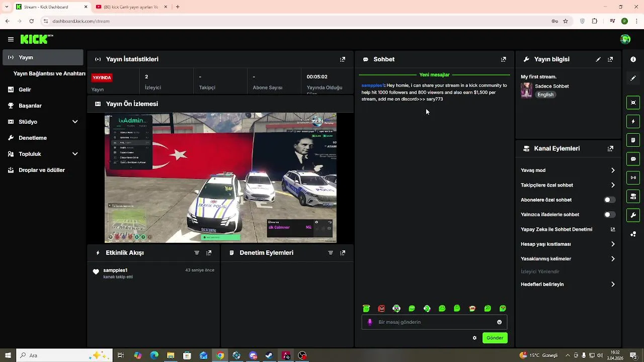
Task: Focus the Bir mesaj gönderin input
Action: pos(434,322)
